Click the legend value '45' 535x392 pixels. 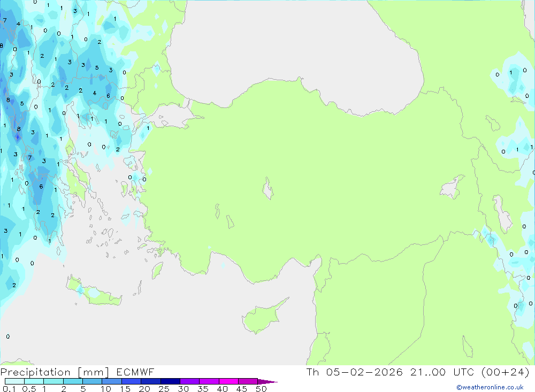242,389
